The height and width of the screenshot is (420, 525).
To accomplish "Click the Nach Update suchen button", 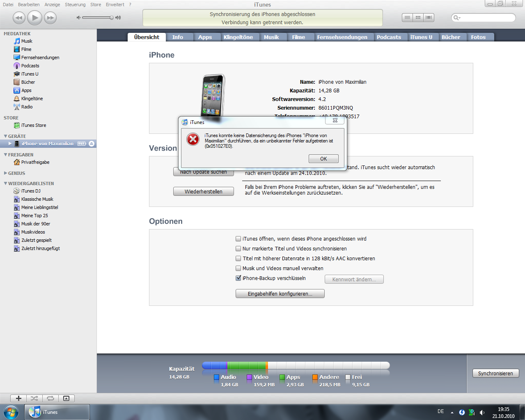I will pos(204,172).
